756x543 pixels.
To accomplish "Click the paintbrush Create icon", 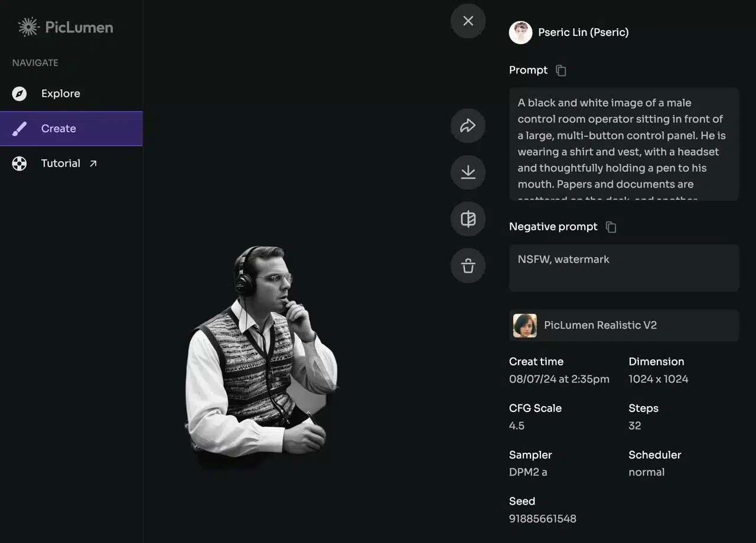I will (x=19, y=129).
